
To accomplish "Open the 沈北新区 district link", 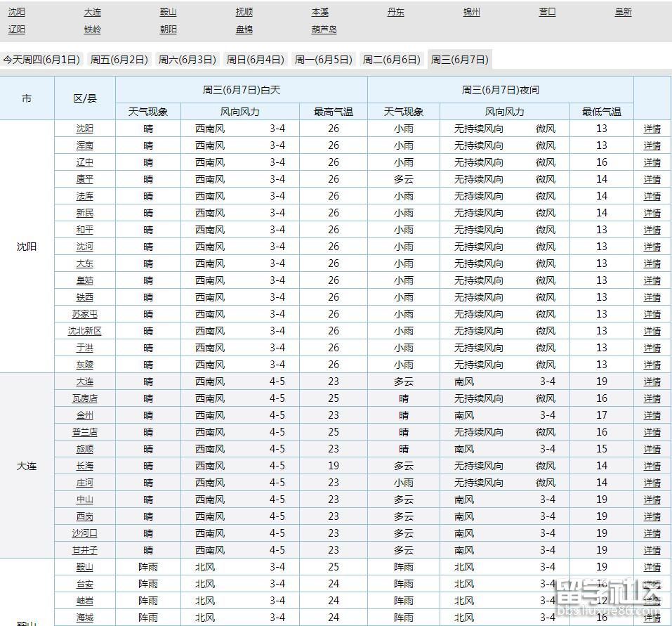I will [84, 331].
